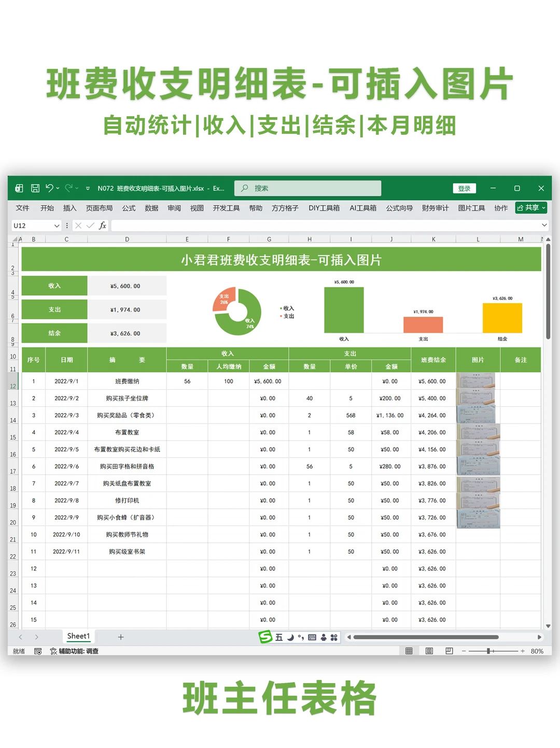
Task: Click the ¥5,600.00 income summary value
Action: click(x=127, y=286)
